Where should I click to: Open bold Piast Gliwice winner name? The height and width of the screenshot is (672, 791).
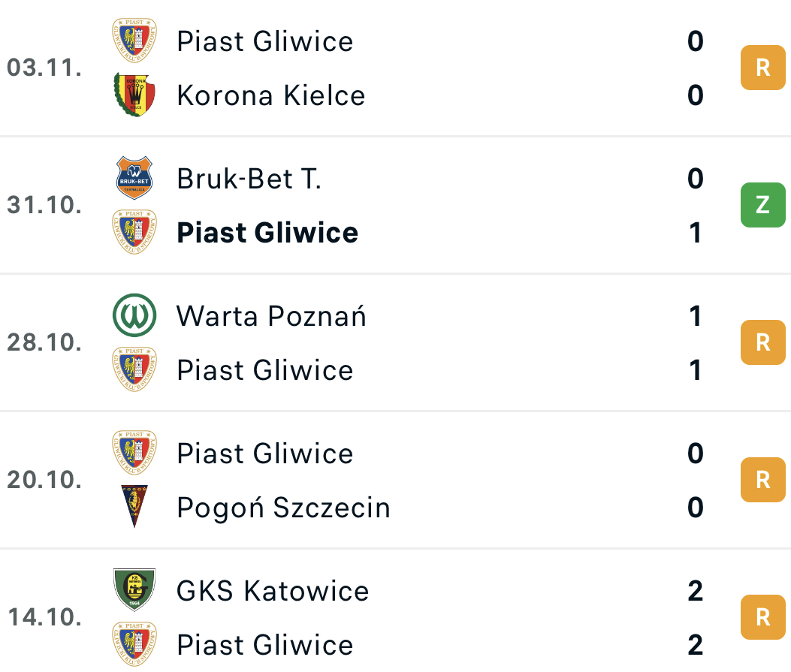click(x=267, y=233)
